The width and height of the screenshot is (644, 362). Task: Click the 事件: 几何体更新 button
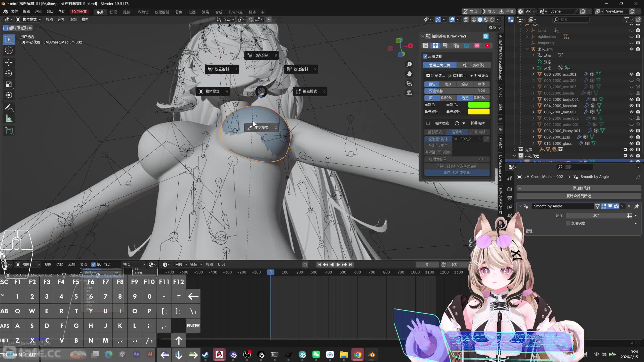pos(457,172)
